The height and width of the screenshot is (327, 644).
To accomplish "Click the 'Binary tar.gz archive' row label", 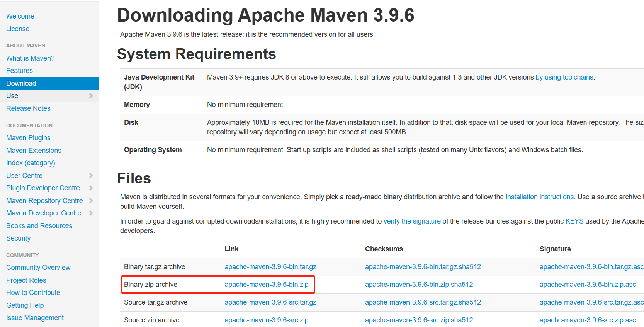I will tap(155, 267).
